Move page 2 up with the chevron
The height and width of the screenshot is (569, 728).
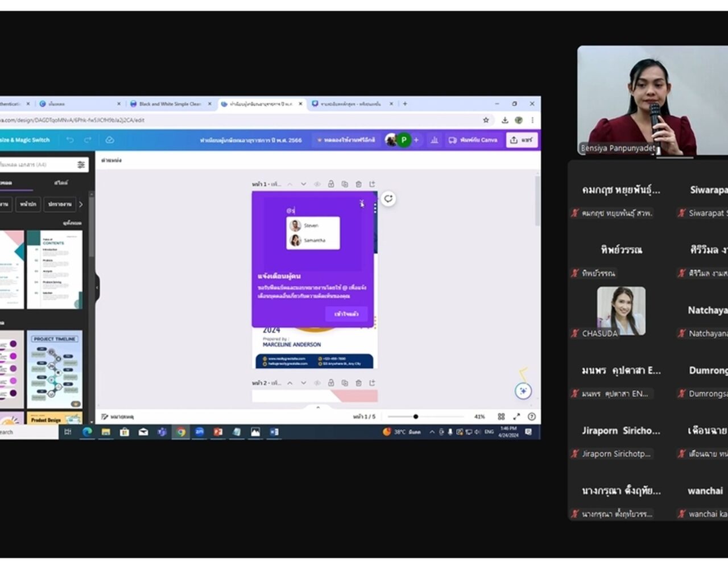(289, 383)
